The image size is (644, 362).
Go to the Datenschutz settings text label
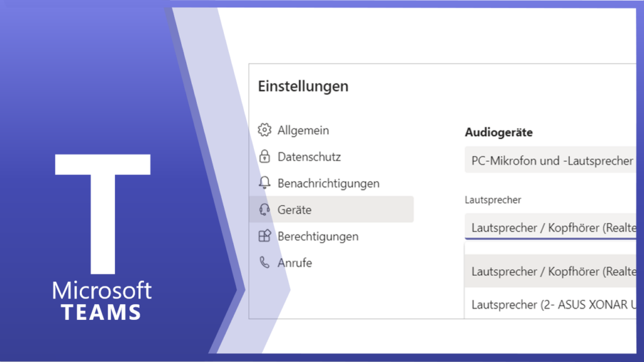[309, 157]
